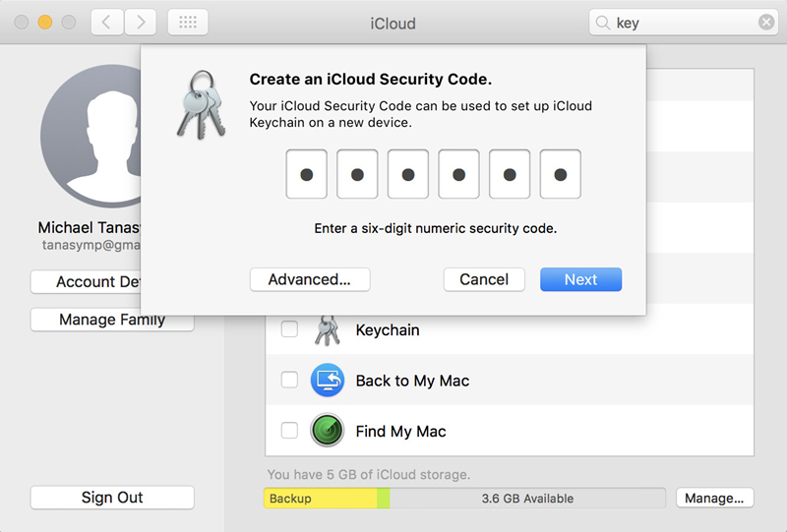
Task: Click the 'Back to My Mac' label
Action: coord(412,381)
